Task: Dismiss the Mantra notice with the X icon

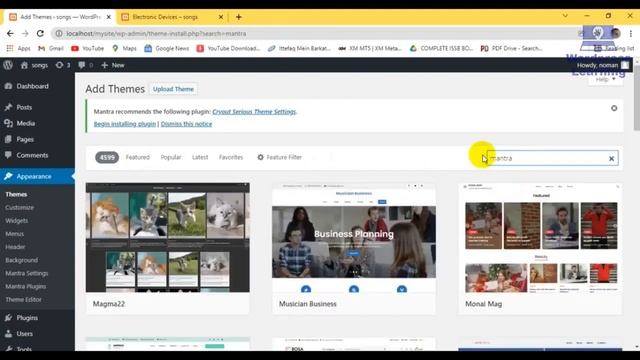Action: tap(614, 108)
